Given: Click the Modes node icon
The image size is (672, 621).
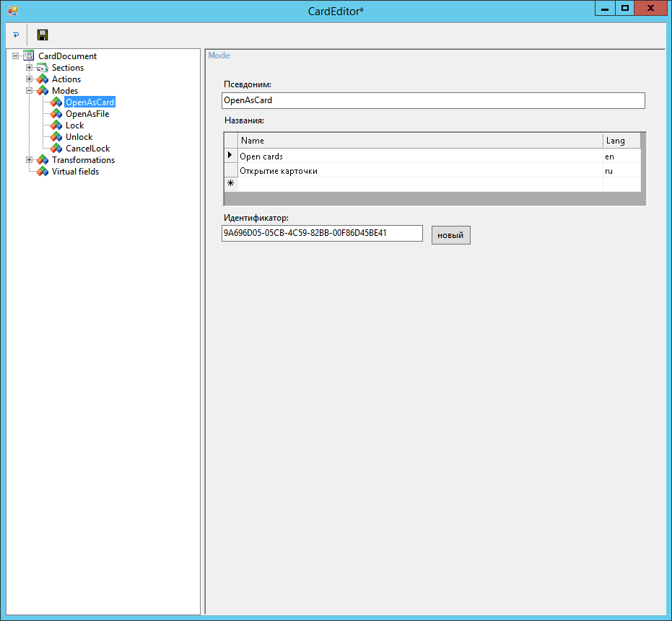Looking at the screenshot, I should (x=43, y=91).
